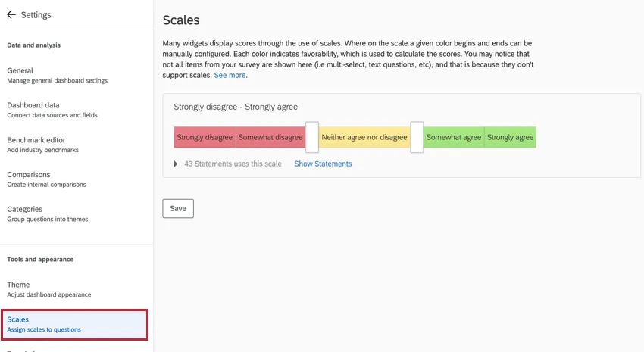Open the See more link

(x=230, y=76)
